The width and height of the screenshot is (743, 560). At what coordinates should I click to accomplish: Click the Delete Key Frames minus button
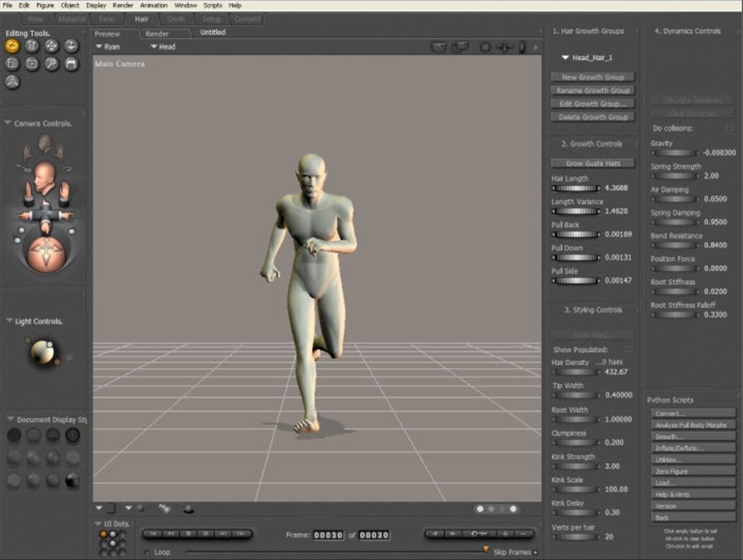[x=524, y=534]
